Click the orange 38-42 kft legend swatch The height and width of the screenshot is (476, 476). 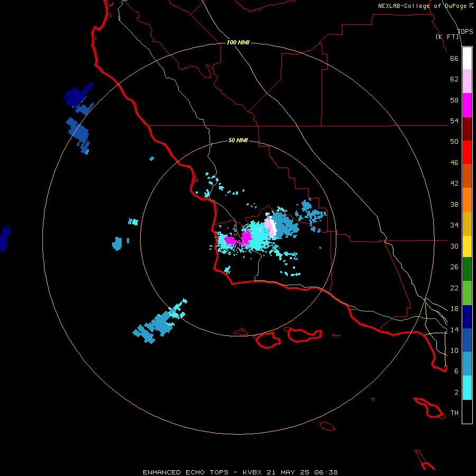coord(467,200)
